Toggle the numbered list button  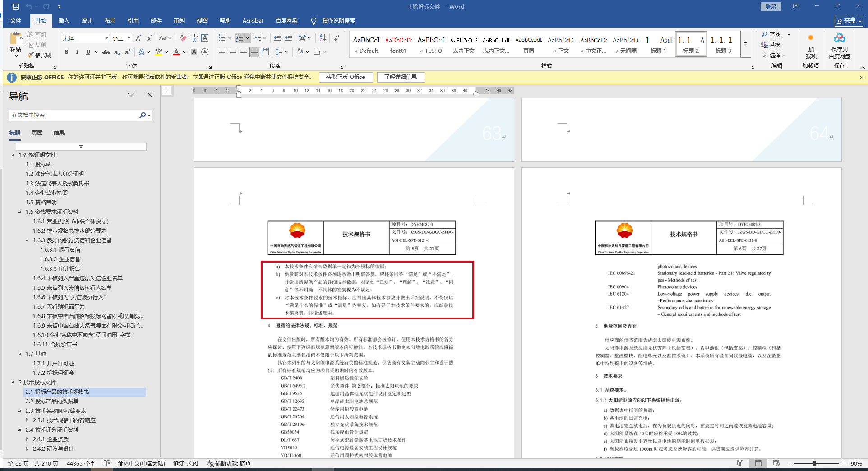240,38
